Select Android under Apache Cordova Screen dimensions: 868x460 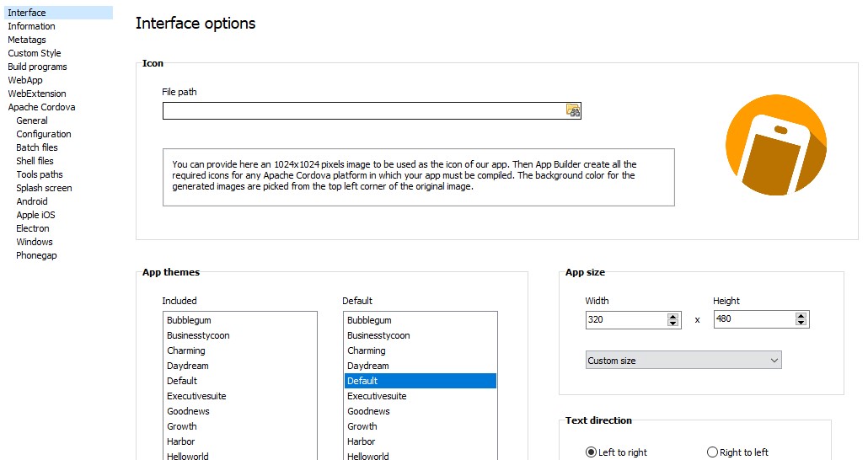(32, 201)
